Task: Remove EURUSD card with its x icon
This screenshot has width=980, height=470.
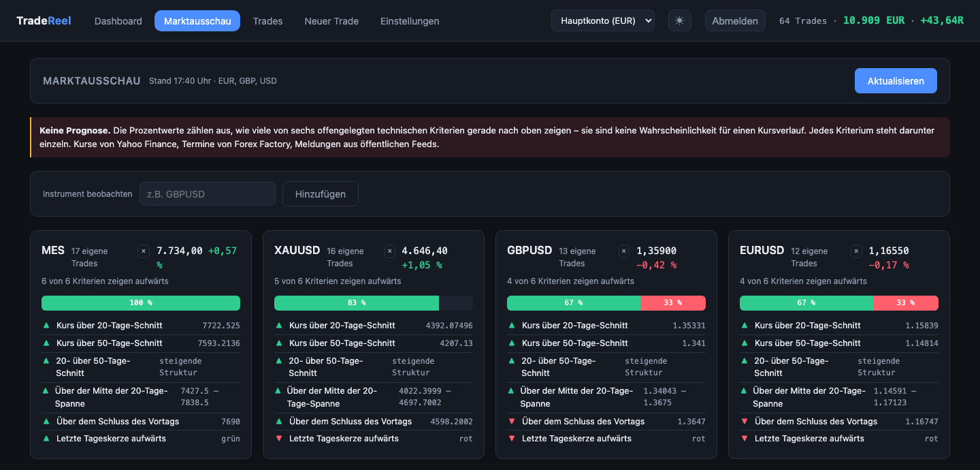Action: click(x=856, y=251)
